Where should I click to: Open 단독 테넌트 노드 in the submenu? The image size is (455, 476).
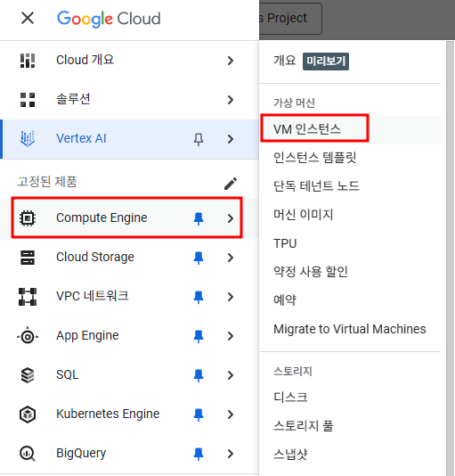click(x=350, y=186)
